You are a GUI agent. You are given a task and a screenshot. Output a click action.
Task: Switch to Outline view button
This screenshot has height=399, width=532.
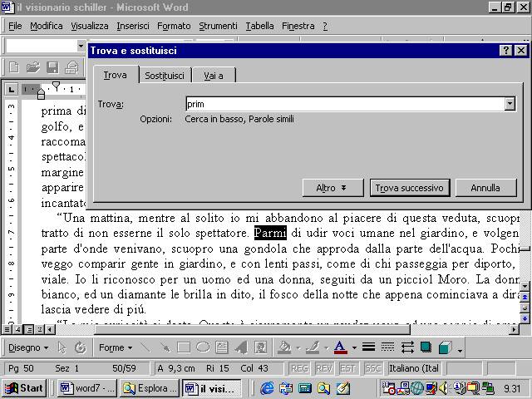pos(40,329)
